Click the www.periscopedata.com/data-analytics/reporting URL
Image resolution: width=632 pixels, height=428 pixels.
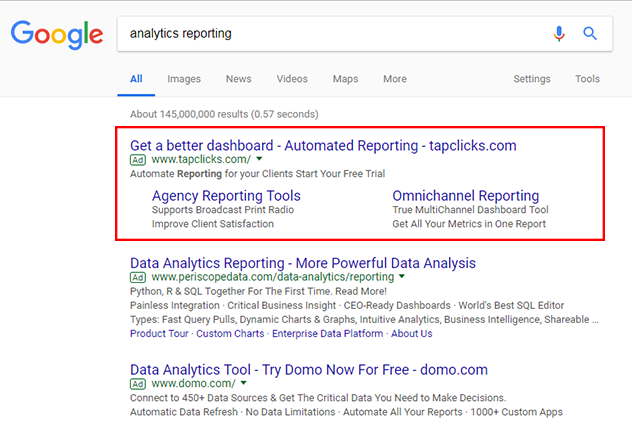(x=272, y=277)
